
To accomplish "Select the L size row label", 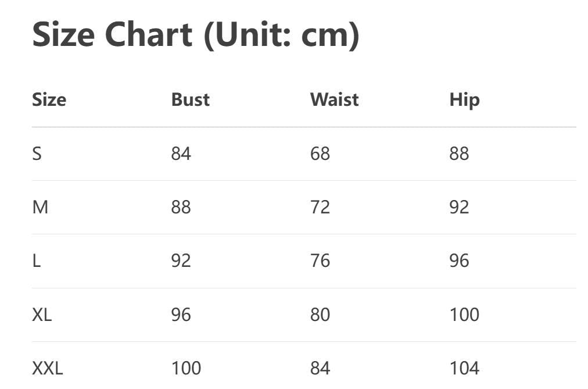I will pos(36,260).
